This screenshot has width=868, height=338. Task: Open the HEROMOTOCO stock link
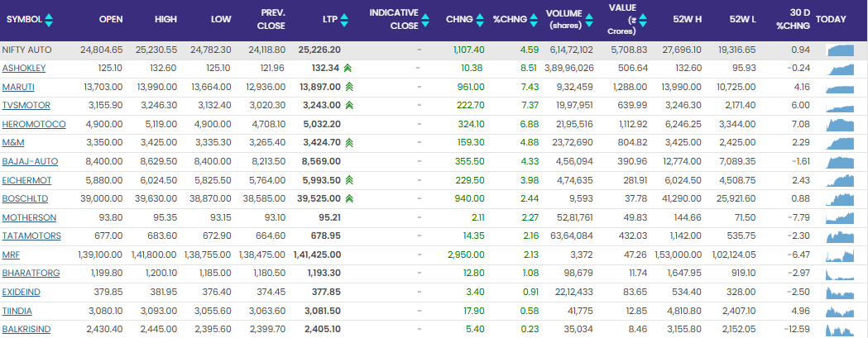click(34, 125)
